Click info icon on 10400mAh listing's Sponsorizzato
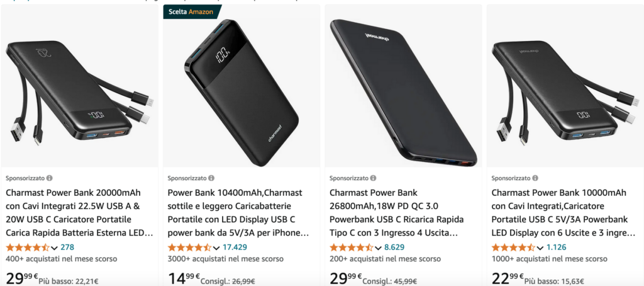Image resolution: width=644 pixels, height=286 pixels. click(211, 178)
